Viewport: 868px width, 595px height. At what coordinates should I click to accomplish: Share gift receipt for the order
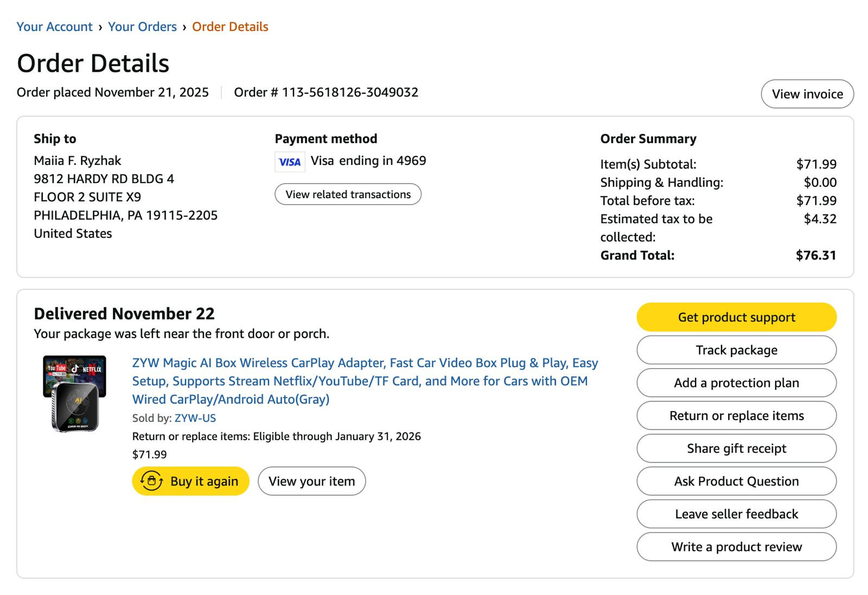736,448
